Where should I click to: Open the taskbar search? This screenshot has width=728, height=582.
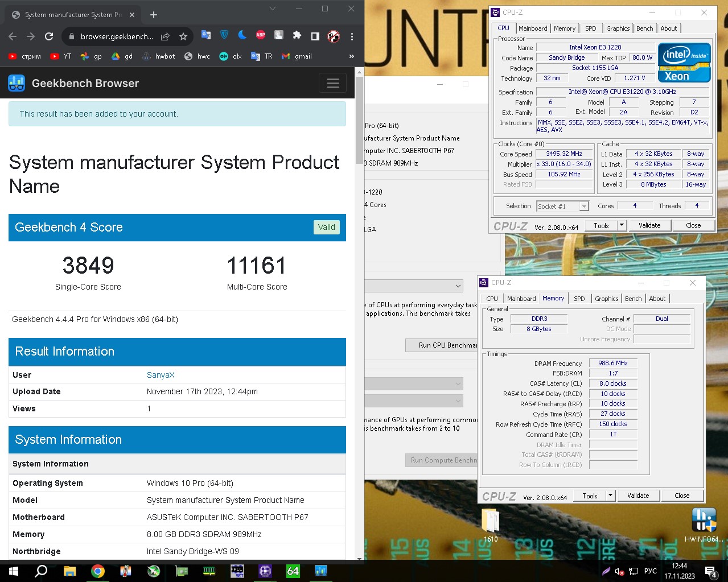click(41, 571)
